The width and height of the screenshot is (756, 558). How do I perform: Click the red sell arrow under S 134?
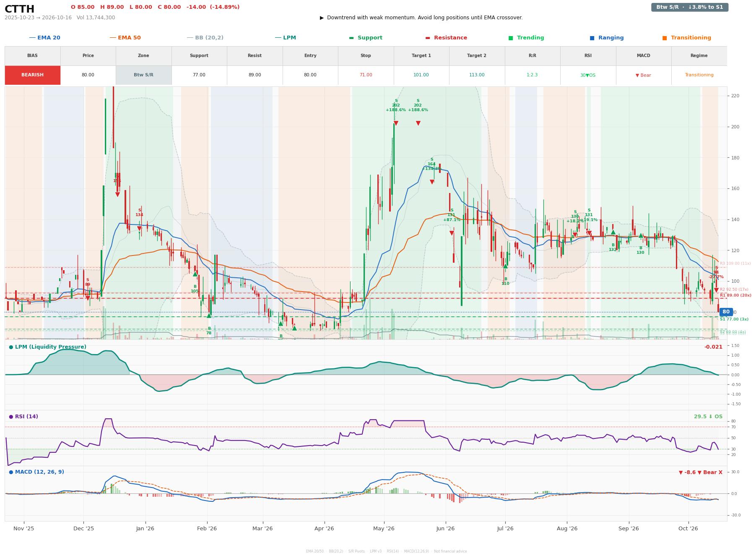pyautogui.click(x=139, y=229)
